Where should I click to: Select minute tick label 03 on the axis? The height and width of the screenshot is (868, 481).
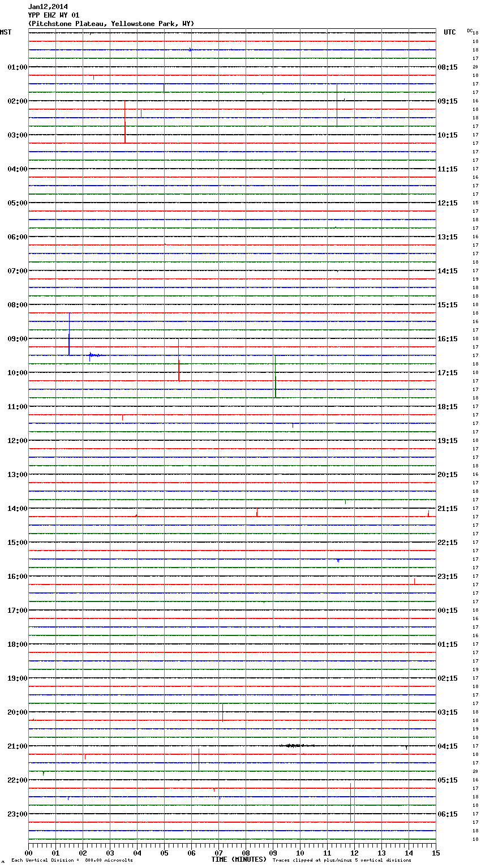110,853
